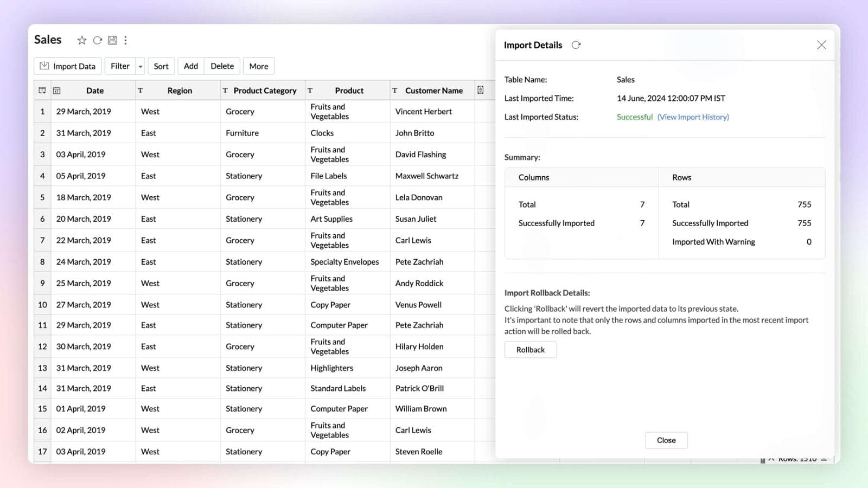
Task: Select row number 17
Action: 42,452
